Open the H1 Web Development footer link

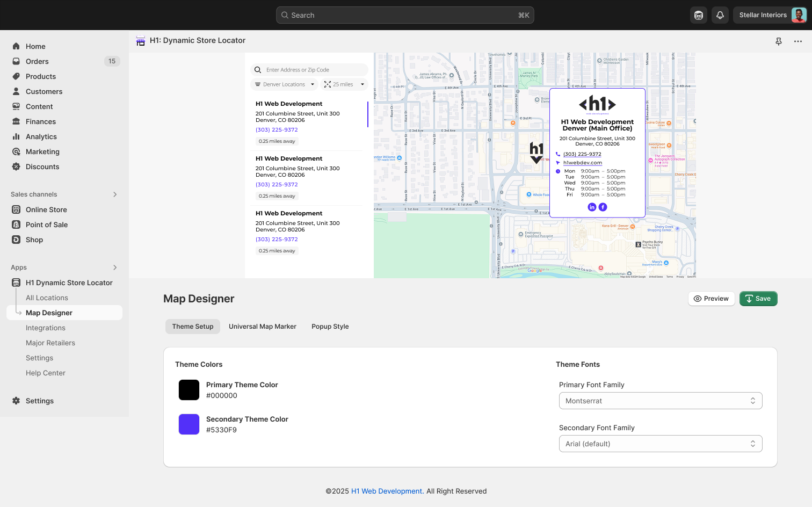point(387,491)
